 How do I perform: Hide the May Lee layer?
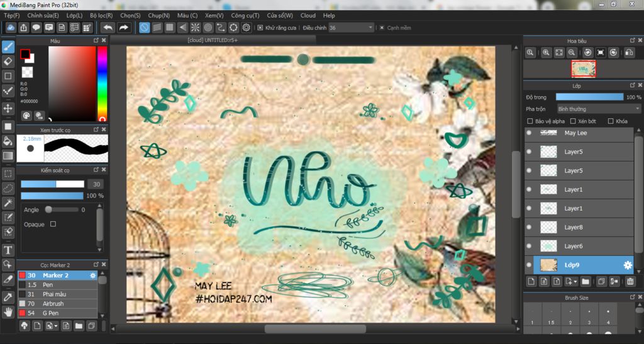coord(529,133)
